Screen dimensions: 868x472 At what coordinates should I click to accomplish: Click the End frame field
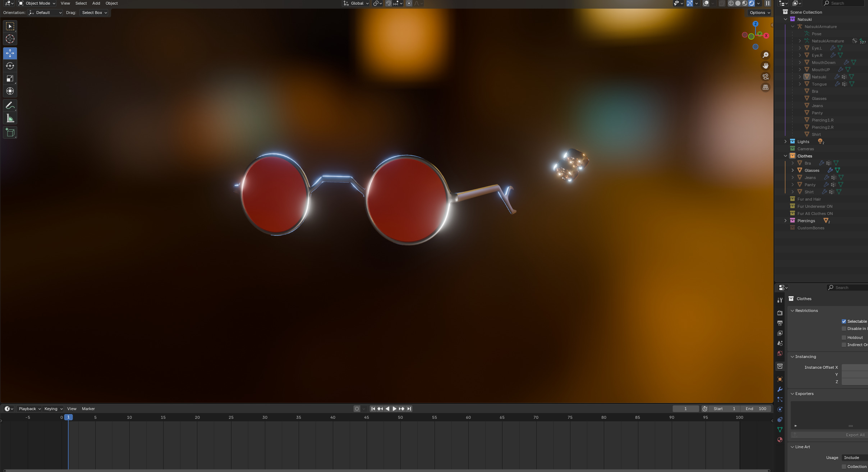click(756, 409)
